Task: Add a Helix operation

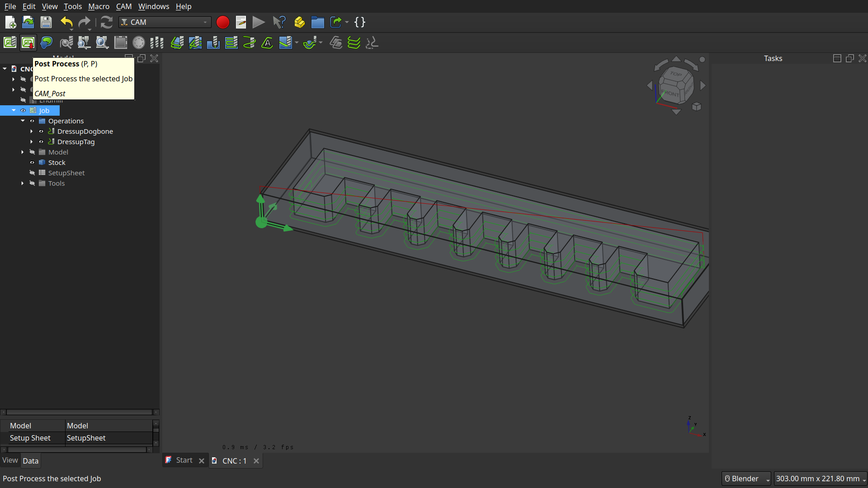Action: pyautogui.click(x=250, y=43)
